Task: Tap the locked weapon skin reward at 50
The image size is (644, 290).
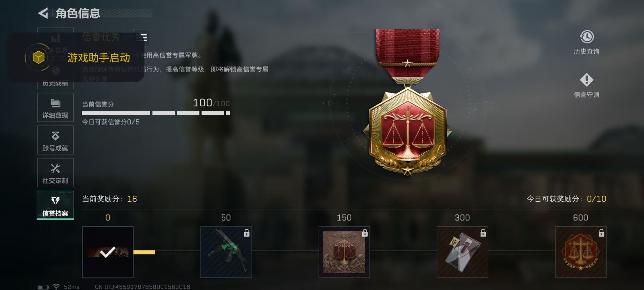Action: (x=226, y=252)
